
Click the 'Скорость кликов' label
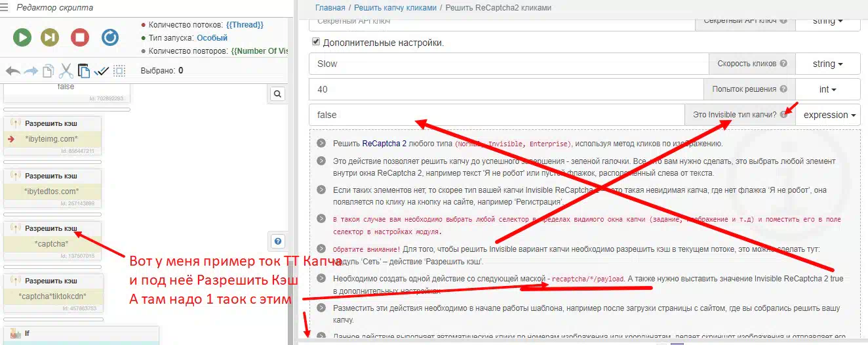point(747,64)
